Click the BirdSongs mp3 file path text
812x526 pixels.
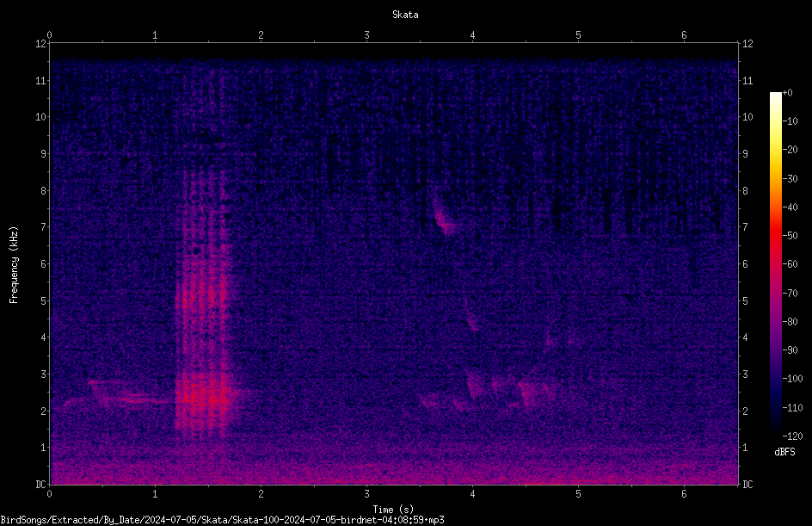222,520
